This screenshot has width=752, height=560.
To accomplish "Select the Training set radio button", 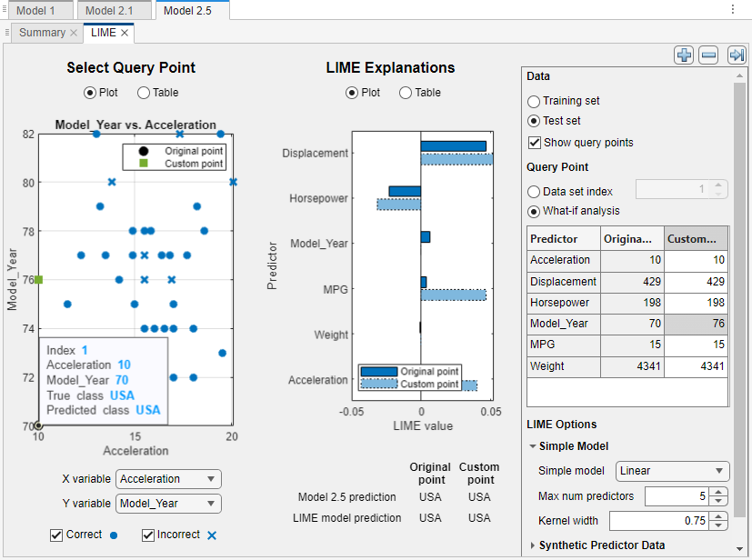I will point(532,101).
